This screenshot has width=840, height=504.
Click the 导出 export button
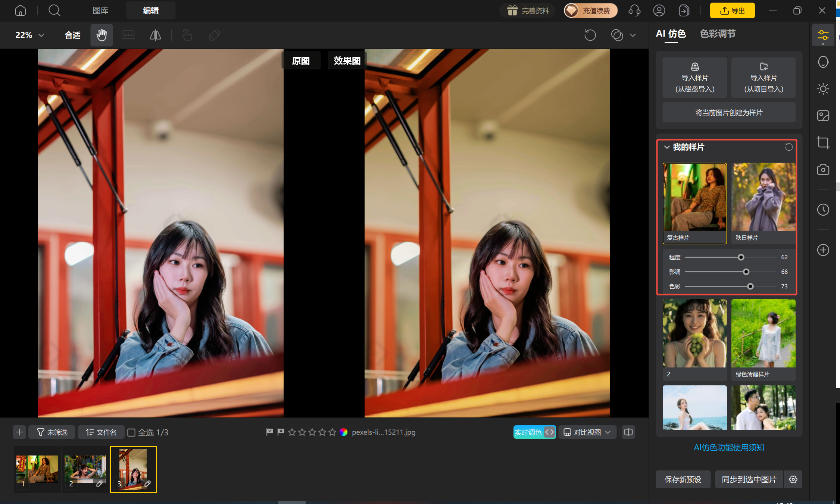click(x=732, y=10)
